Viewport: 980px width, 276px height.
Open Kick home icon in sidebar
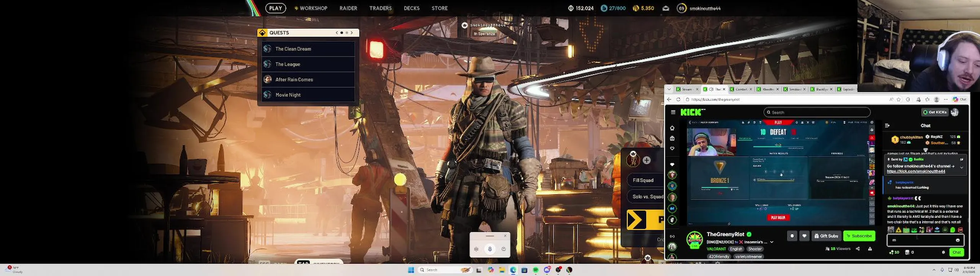pos(672,128)
